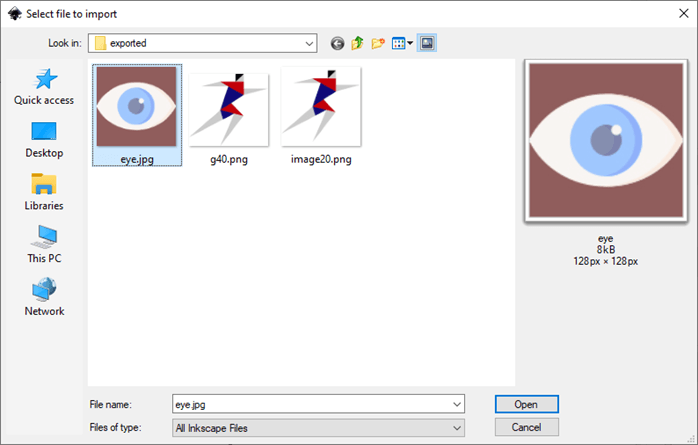698x445 pixels.
Task: Click the g40.png file name label
Action: (229, 159)
